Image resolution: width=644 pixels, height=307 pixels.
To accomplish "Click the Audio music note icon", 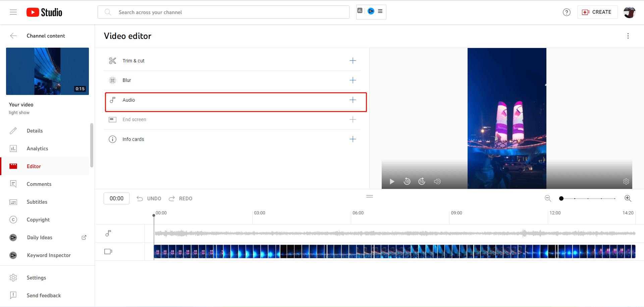I will click(113, 100).
